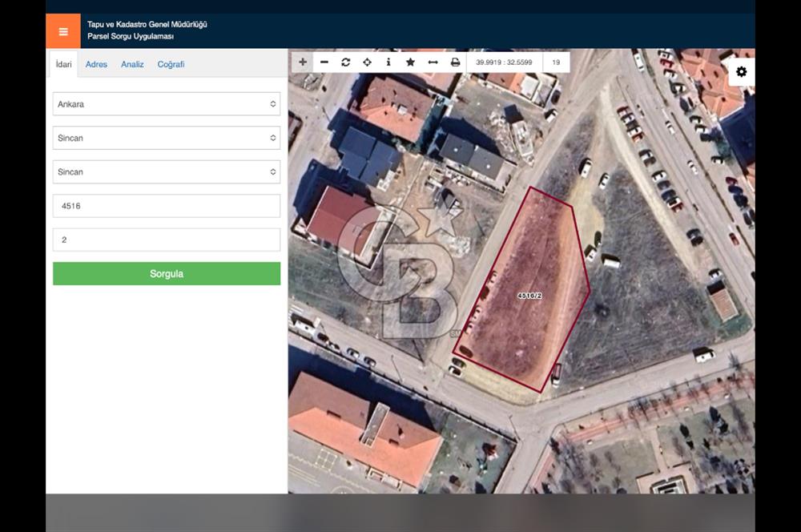
Task: Click the Parsel Sorgu Uygulaması subtitle
Action: 131,37
